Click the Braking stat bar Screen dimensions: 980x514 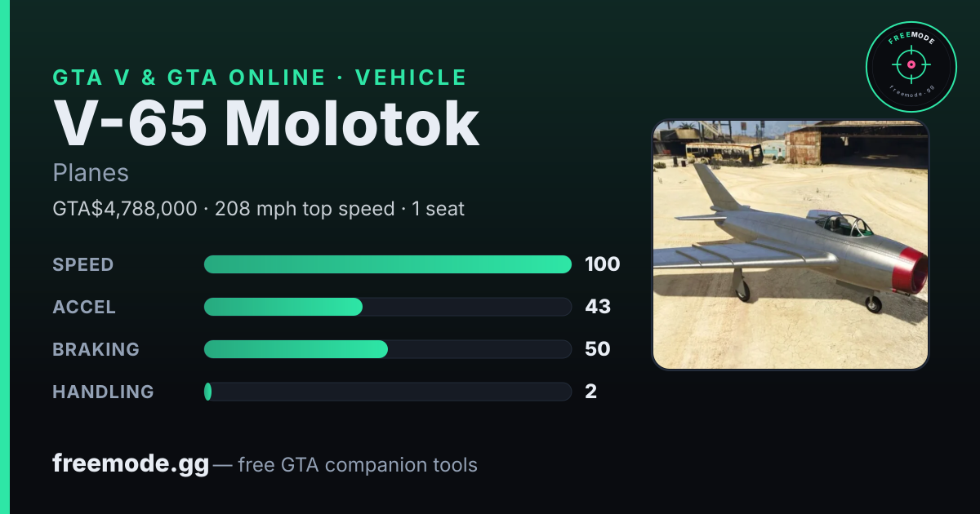[387, 349]
